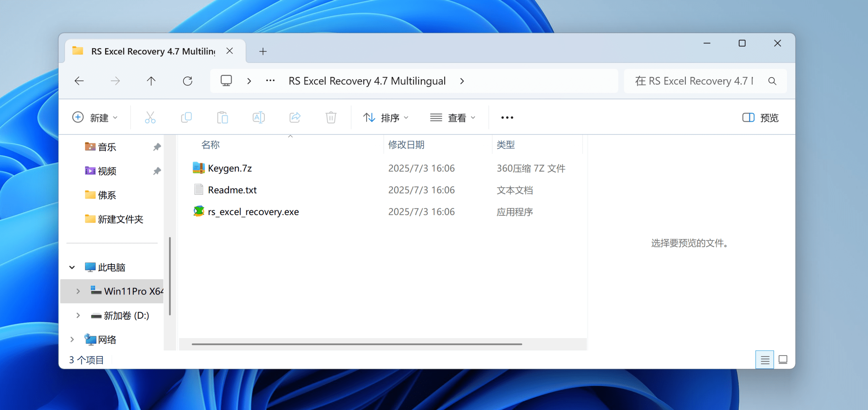Switch to large thumbnails view layout

point(783,360)
